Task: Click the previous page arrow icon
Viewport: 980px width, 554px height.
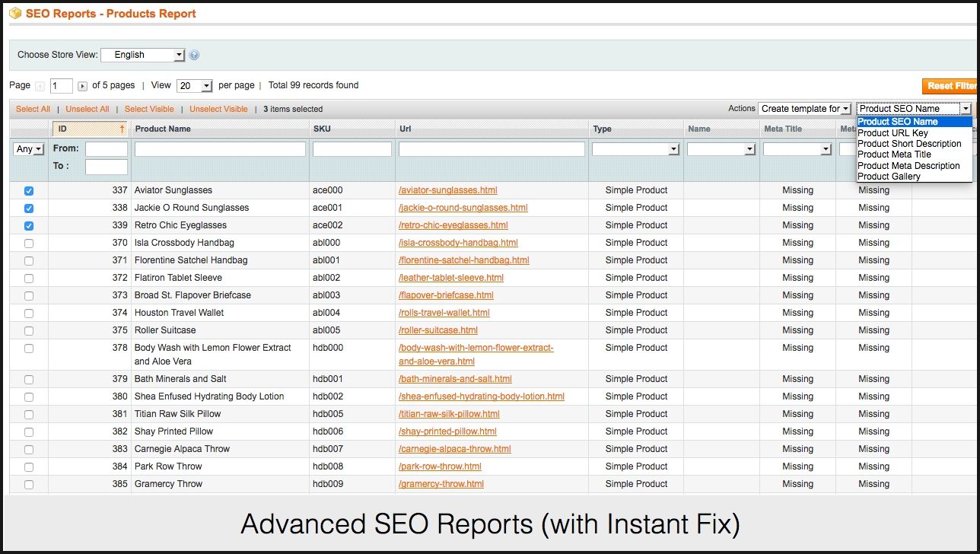Action: pos(40,86)
